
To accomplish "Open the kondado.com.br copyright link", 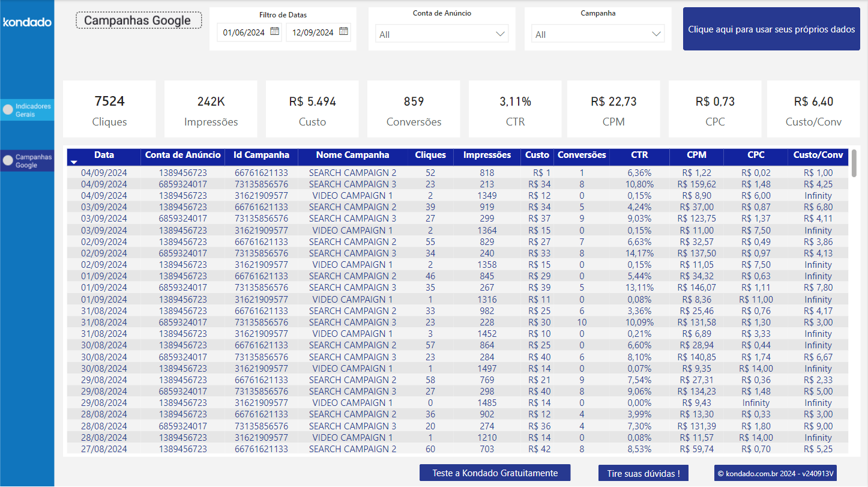I will coord(775,473).
